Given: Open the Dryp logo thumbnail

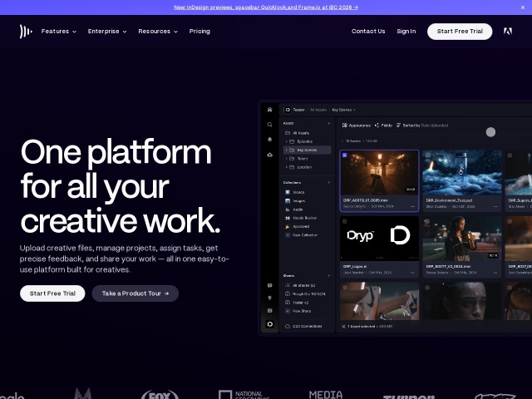Looking at the screenshot, I should point(379,239).
